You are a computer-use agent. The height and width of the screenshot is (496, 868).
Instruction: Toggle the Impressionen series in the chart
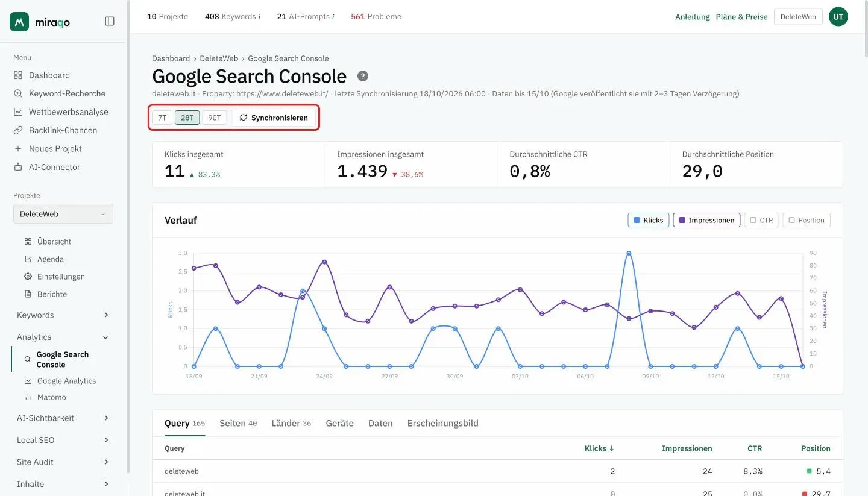click(x=706, y=220)
